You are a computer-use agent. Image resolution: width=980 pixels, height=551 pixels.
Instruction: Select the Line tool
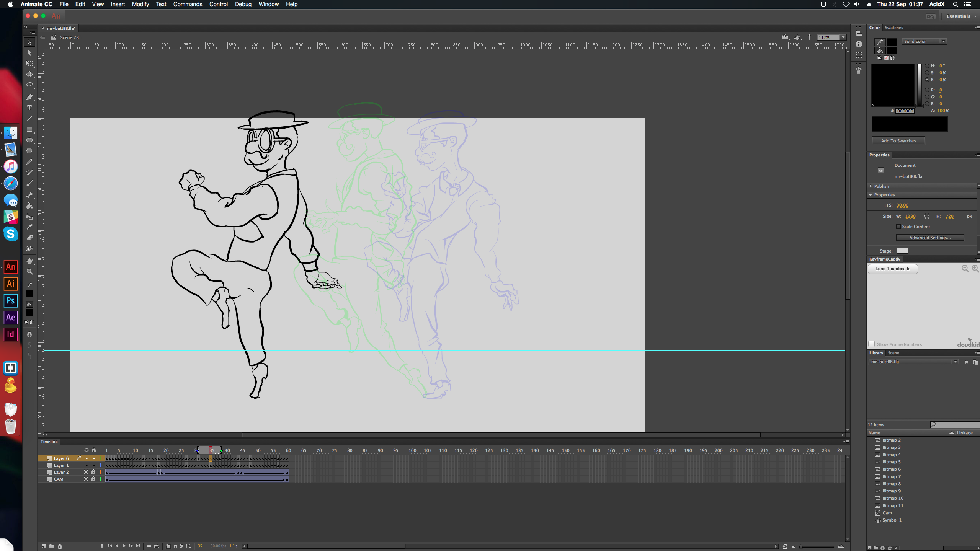click(29, 119)
